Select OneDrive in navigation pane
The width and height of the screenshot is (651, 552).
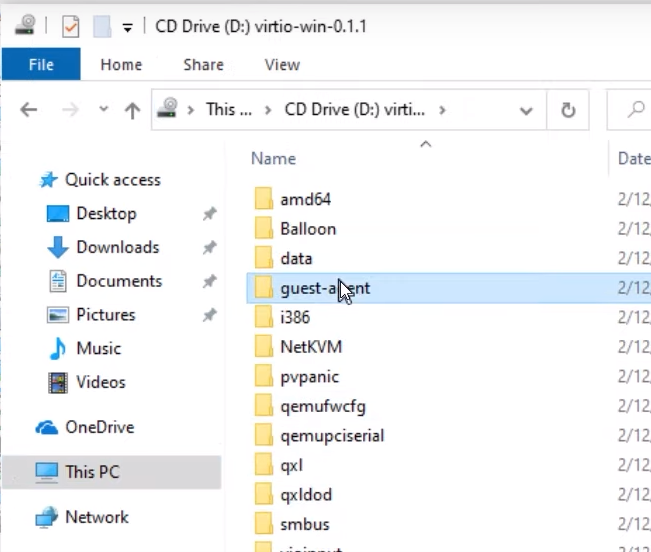click(100, 427)
